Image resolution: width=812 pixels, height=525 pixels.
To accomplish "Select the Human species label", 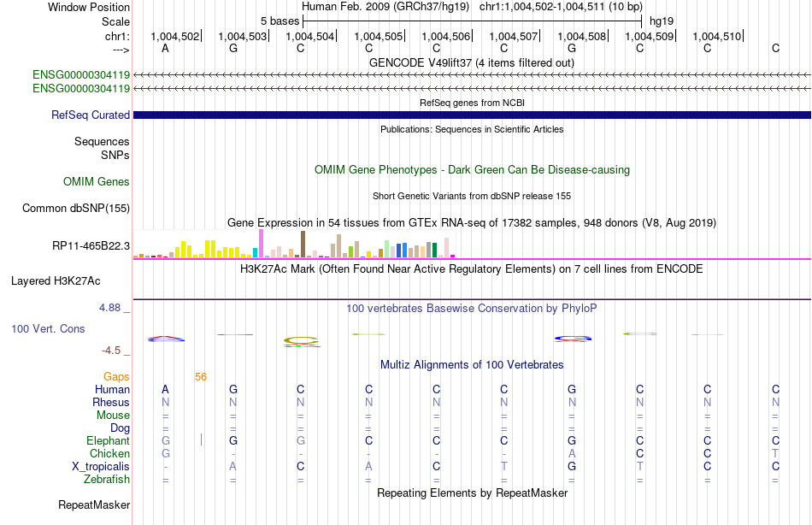I will [x=112, y=389].
